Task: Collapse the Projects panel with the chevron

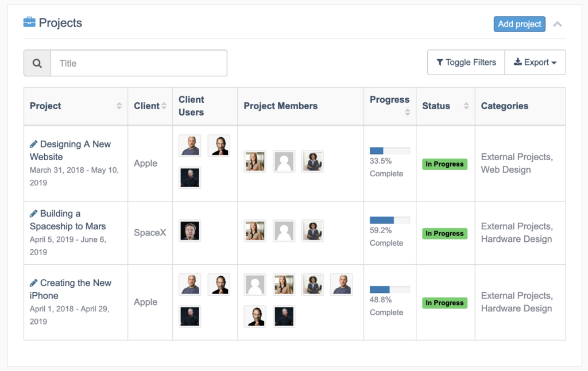Action: click(557, 24)
